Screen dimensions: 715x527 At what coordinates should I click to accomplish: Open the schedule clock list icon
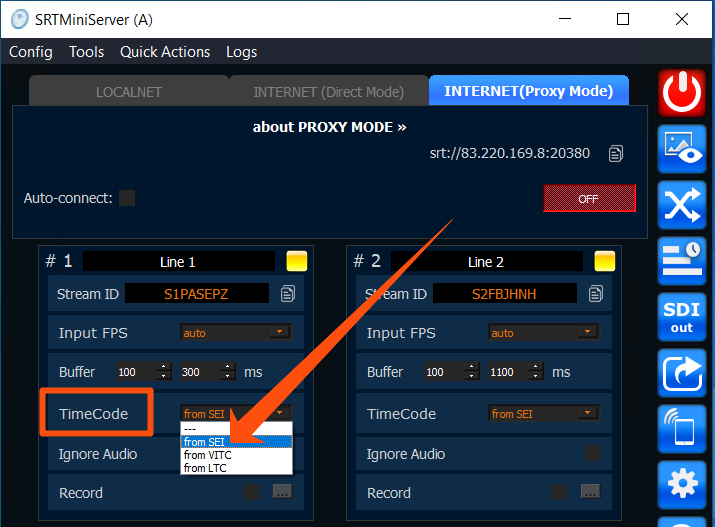pos(682,261)
